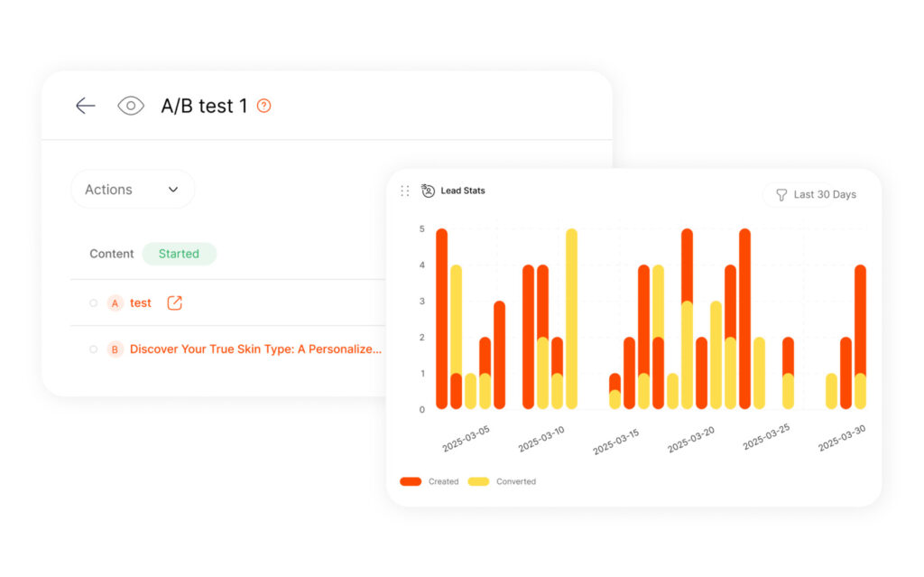
Task: Toggle the Started status badge
Action: 179,254
